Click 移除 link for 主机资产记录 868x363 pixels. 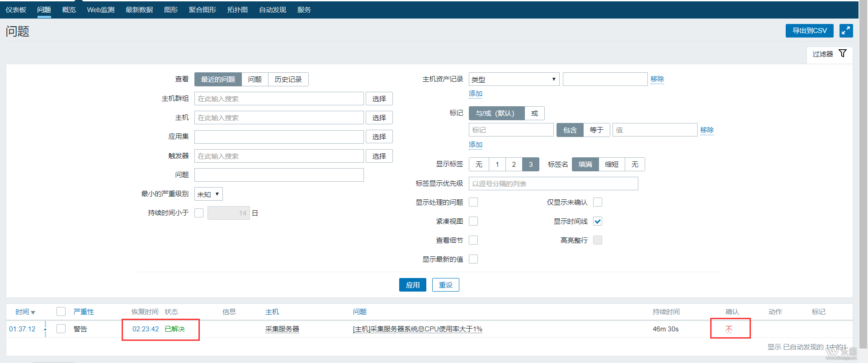(x=657, y=79)
